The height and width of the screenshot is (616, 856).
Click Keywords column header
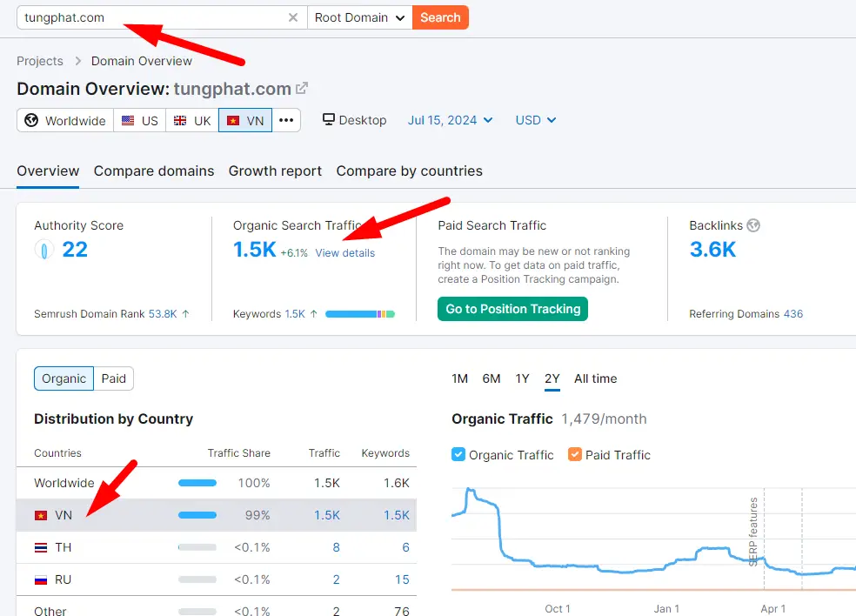pos(385,452)
